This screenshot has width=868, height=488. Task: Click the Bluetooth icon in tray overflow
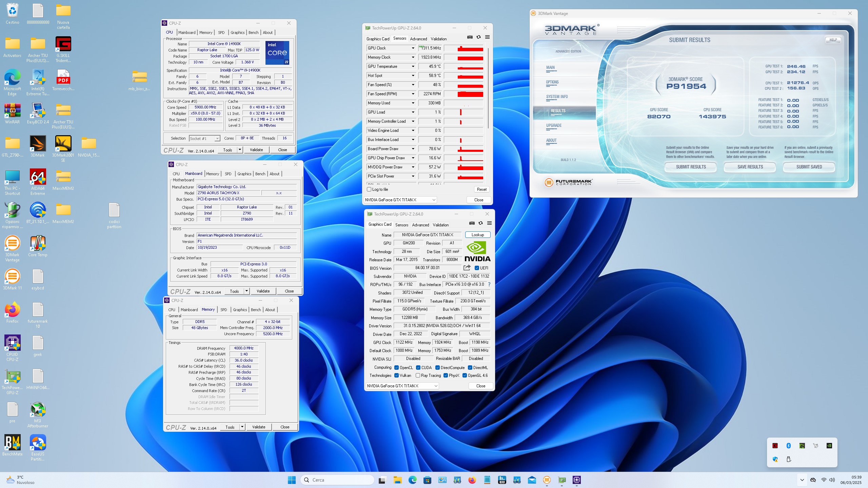pos(789,446)
